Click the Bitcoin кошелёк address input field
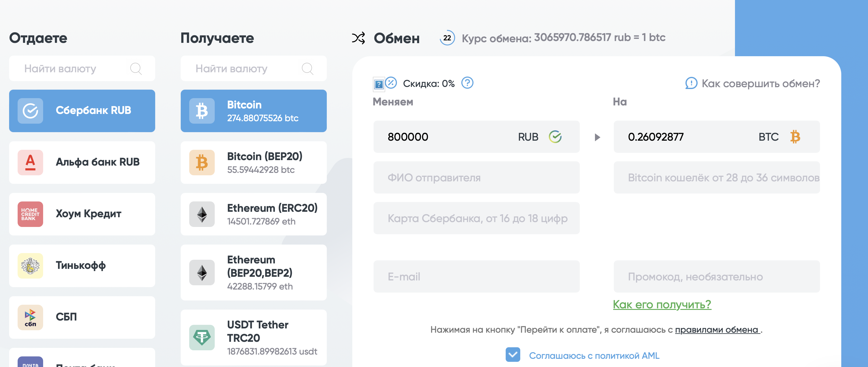The height and width of the screenshot is (367, 868). click(x=717, y=177)
